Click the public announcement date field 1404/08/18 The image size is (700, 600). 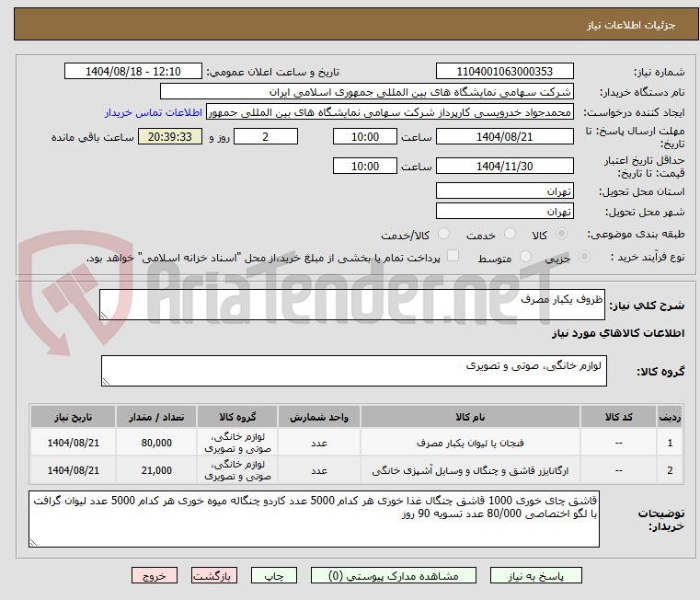click(133, 72)
